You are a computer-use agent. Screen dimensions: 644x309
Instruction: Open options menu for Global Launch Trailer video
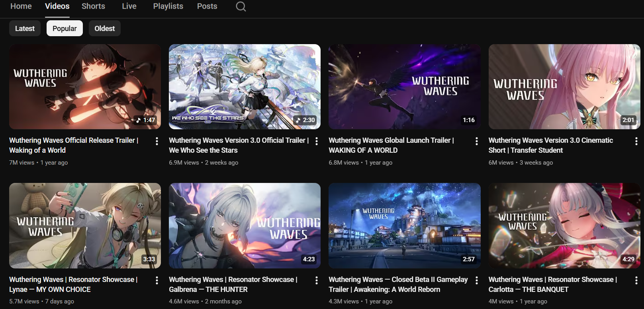click(x=477, y=141)
